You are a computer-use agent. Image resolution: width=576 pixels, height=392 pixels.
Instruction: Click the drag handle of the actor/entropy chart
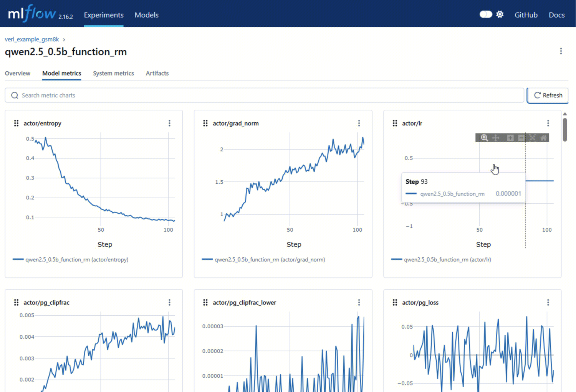pyautogui.click(x=16, y=123)
